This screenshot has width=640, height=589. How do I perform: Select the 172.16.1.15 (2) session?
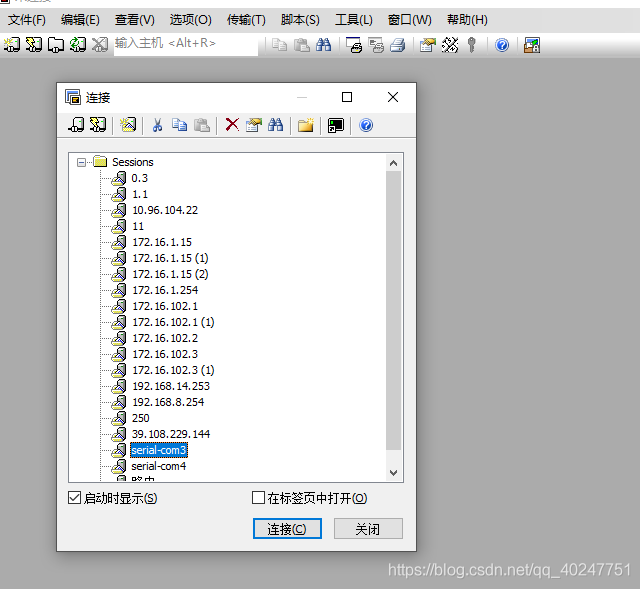(170, 274)
